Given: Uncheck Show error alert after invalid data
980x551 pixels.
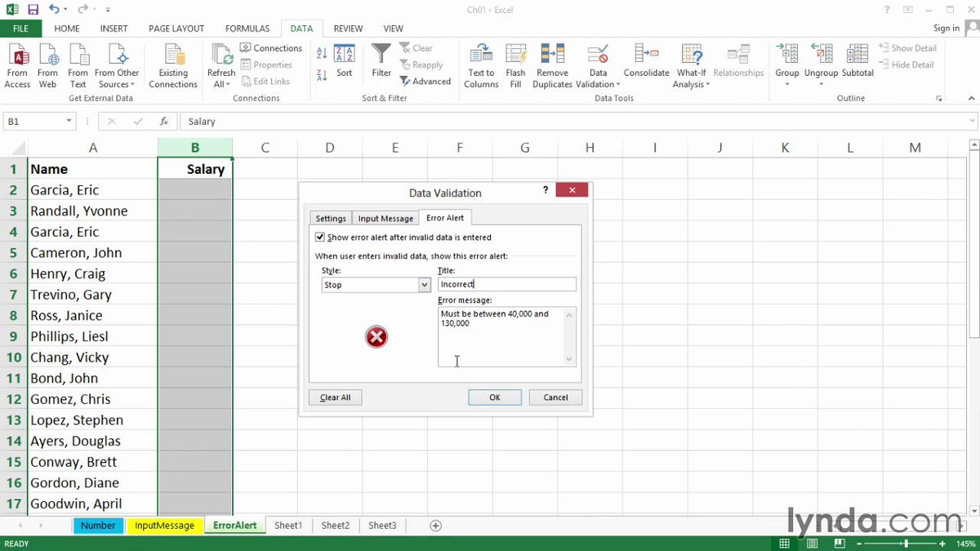Looking at the screenshot, I should pos(320,238).
